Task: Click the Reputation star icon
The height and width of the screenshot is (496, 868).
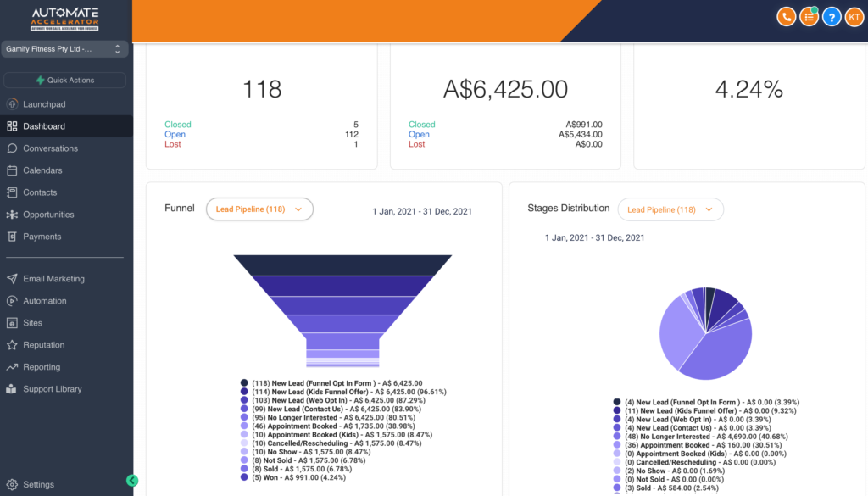Action: click(x=12, y=345)
